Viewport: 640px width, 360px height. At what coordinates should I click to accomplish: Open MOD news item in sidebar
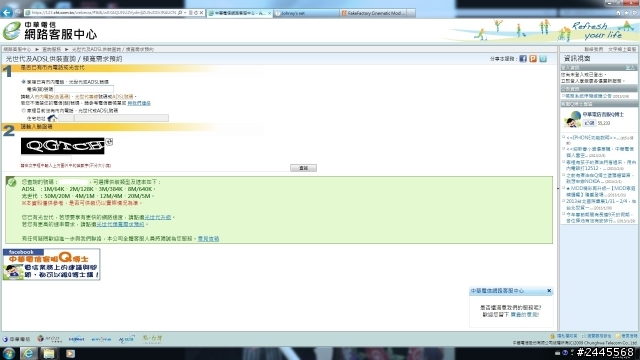click(x=599, y=191)
